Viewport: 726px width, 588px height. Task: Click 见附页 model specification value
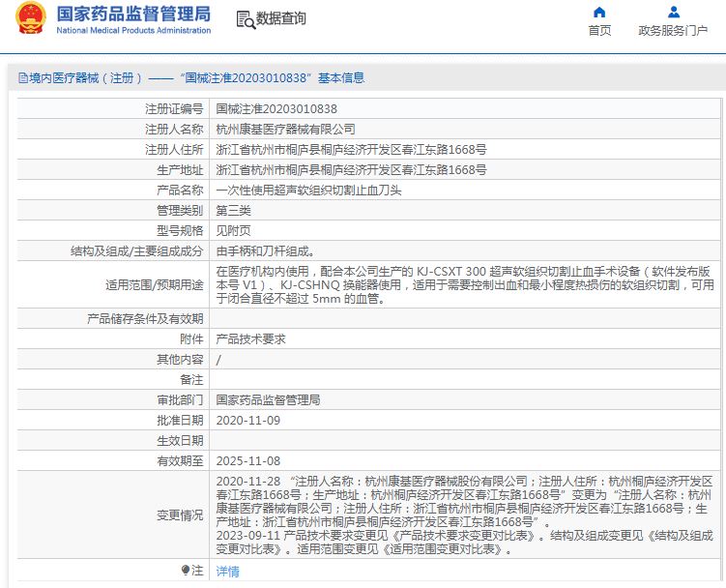pyautogui.click(x=233, y=231)
